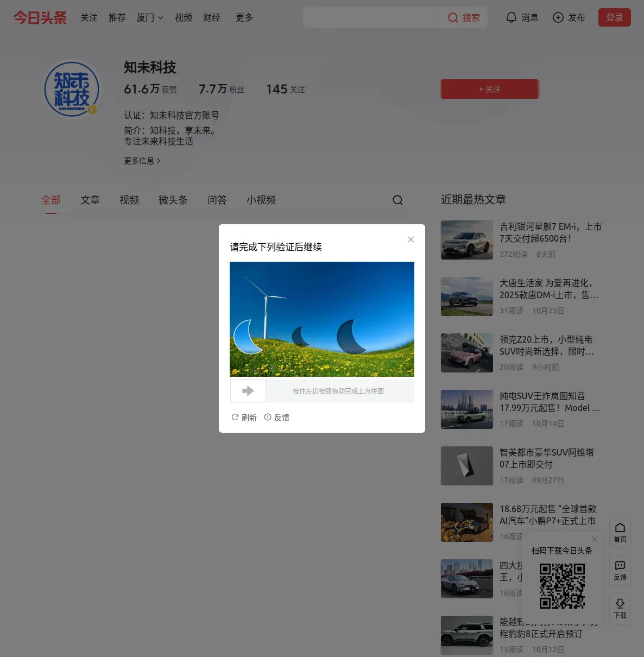The height and width of the screenshot is (657, 644).
Task: Open article 智美都市豪华SUV阿维塔07
Action: point(547,458)
